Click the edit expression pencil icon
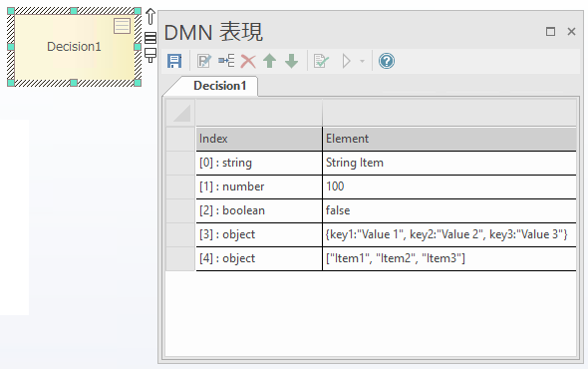This screenshot has width=588, height=369. pos(204,61)
